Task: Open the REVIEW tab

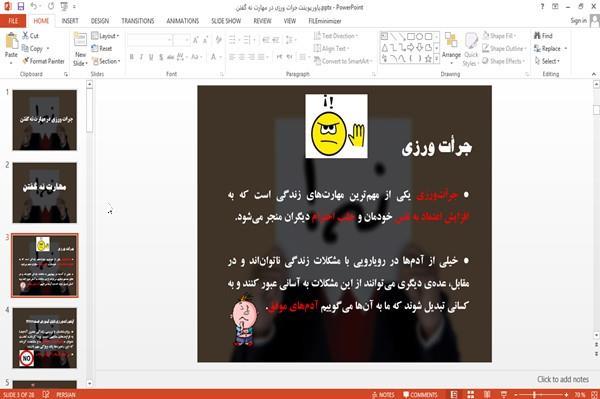Action: (x=262, y=21)
